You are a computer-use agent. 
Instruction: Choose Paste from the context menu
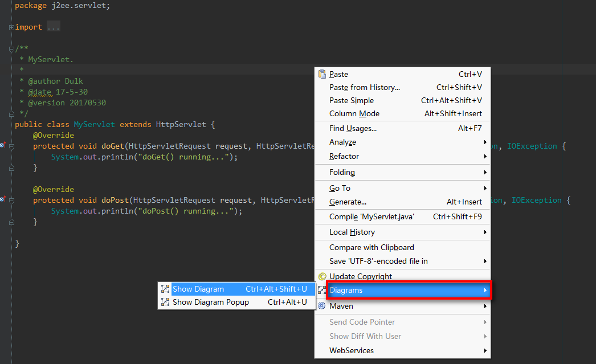click(402, 74)
